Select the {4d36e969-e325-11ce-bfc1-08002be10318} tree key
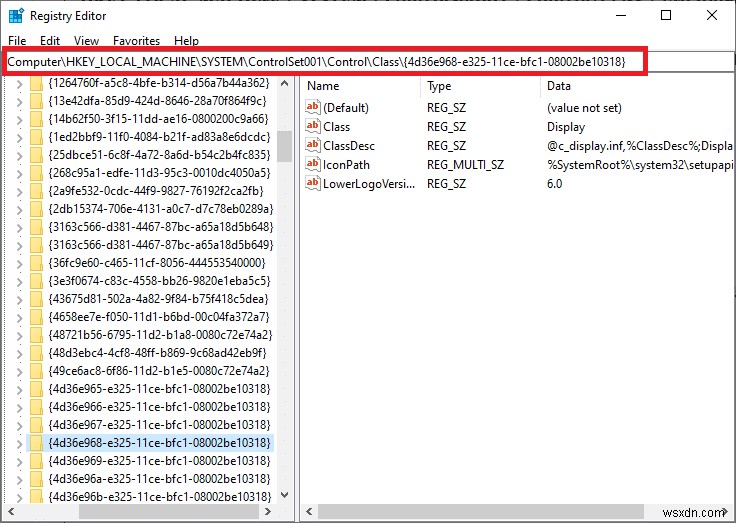Image resolution: width=736 pixels, height=523 pixels. tap(160, 461)
